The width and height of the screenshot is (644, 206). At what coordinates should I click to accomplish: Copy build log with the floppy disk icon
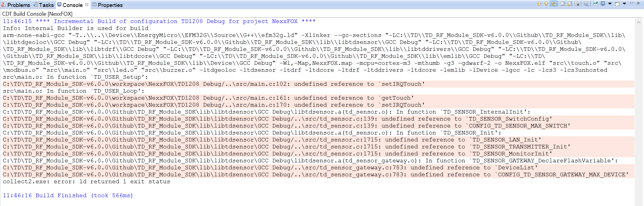click(586, 4)
